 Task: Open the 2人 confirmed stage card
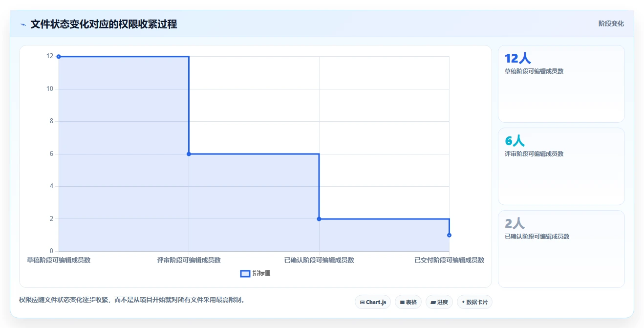[561, 249]
